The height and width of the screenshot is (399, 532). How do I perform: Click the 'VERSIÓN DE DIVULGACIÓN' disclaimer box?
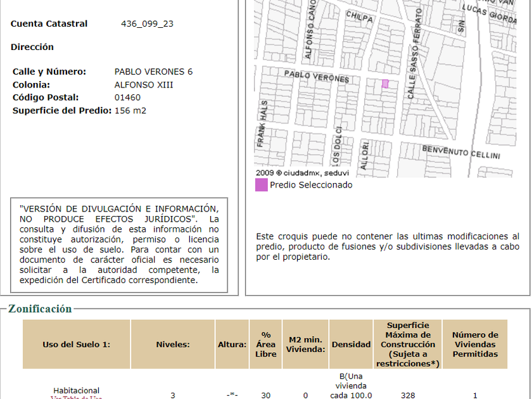119,244
